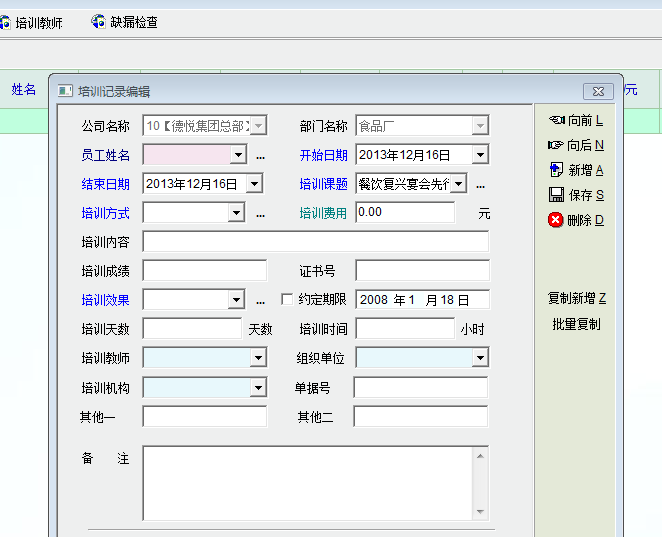Image resolution: width=662 pixels, height=537 pixels.
Task: Click the 保存 (save) disk icon button
Action: click(557, 195)
